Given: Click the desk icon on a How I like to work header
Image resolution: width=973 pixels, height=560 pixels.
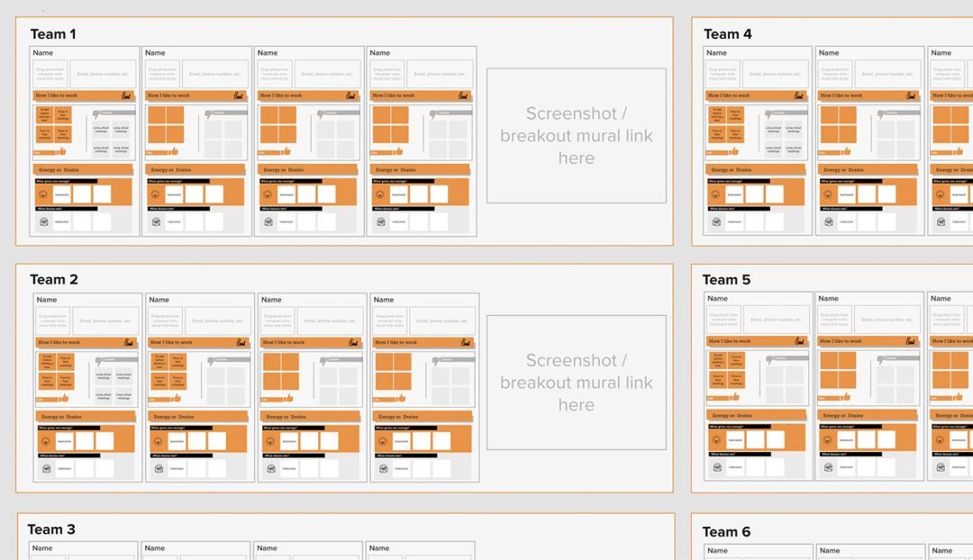Looking at the screenshot, I should 126,95.
